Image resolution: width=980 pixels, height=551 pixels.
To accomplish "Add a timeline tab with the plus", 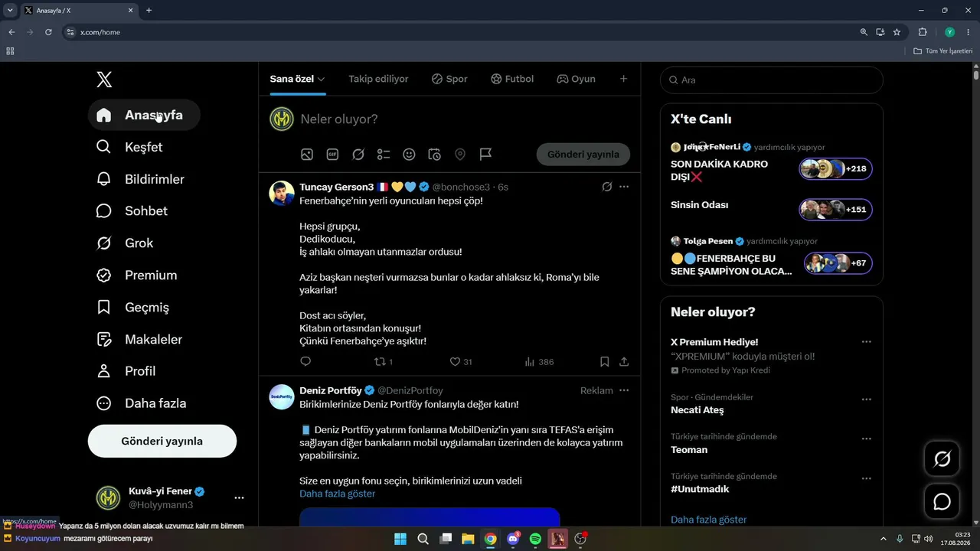I will [x=623, y=79].
